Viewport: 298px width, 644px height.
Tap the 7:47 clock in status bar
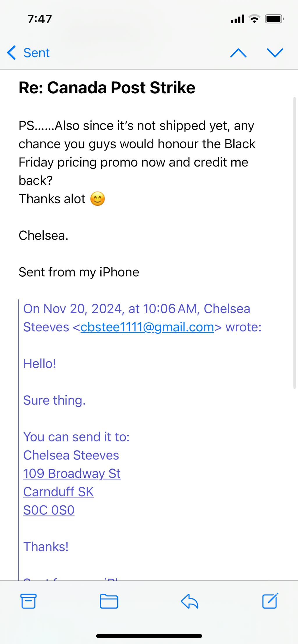click(40, 19)
